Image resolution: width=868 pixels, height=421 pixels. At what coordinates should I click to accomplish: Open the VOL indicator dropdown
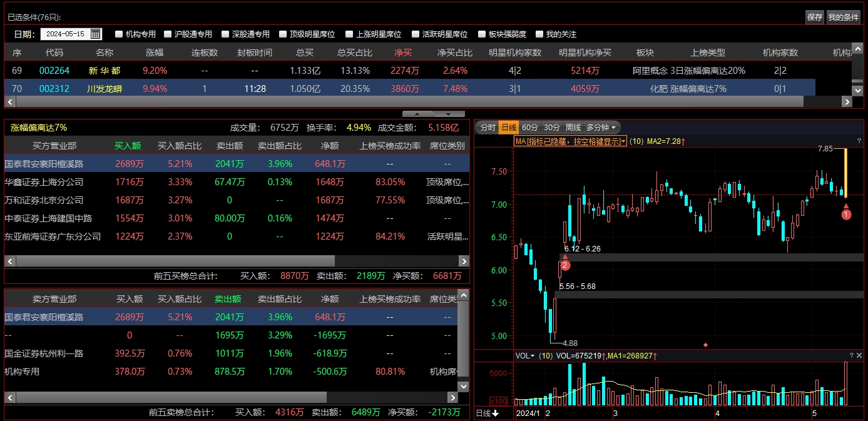525,355
